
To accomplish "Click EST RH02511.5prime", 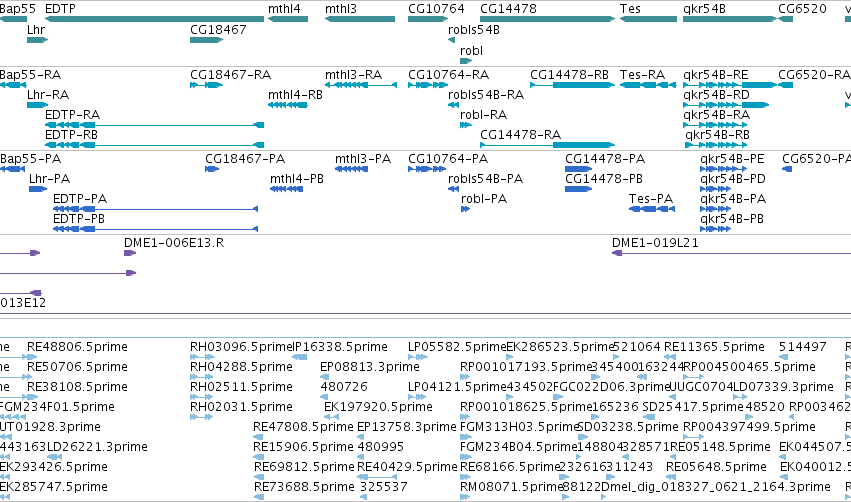I will coord(201,397).
